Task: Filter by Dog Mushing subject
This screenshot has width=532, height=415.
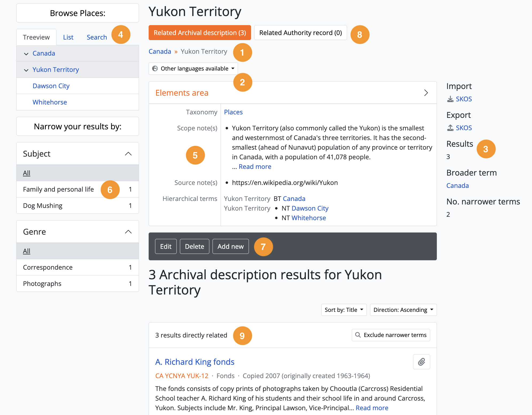Action: coord(43,205)
